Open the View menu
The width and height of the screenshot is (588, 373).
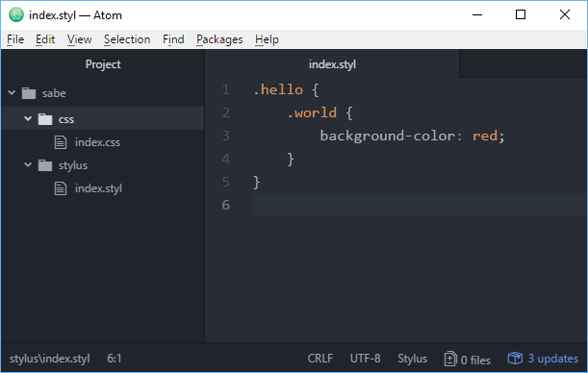pos(80,39)
